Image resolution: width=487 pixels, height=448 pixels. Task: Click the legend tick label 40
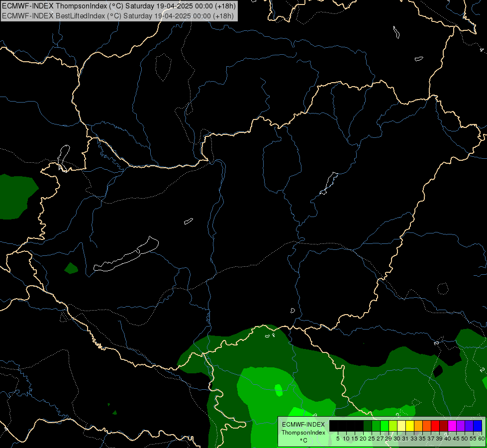[x=448, y=439]
